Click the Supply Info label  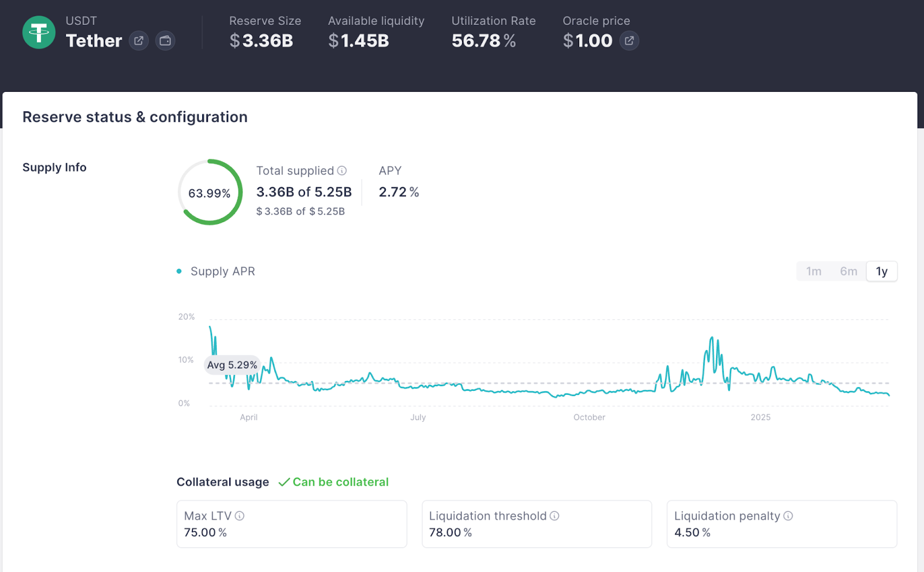(54, 167)
